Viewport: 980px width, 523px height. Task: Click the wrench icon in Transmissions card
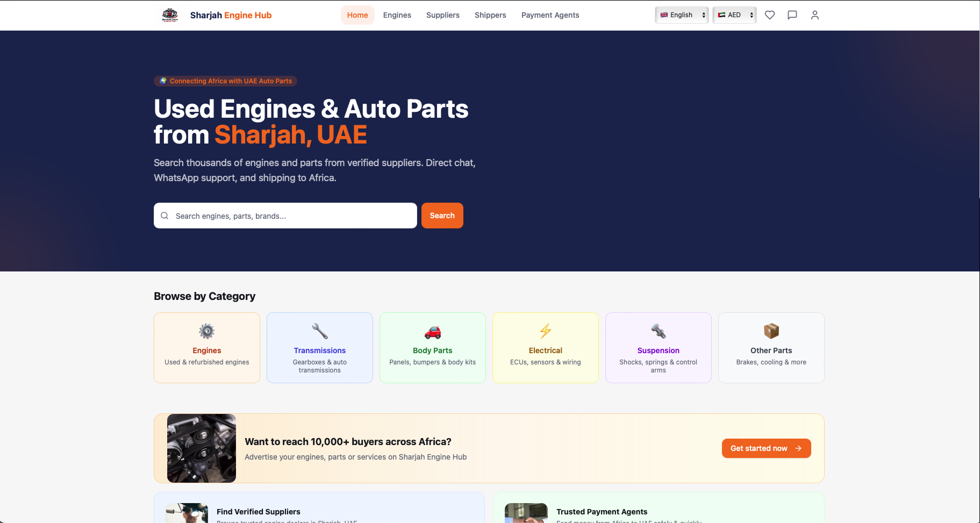pos(320,331)
